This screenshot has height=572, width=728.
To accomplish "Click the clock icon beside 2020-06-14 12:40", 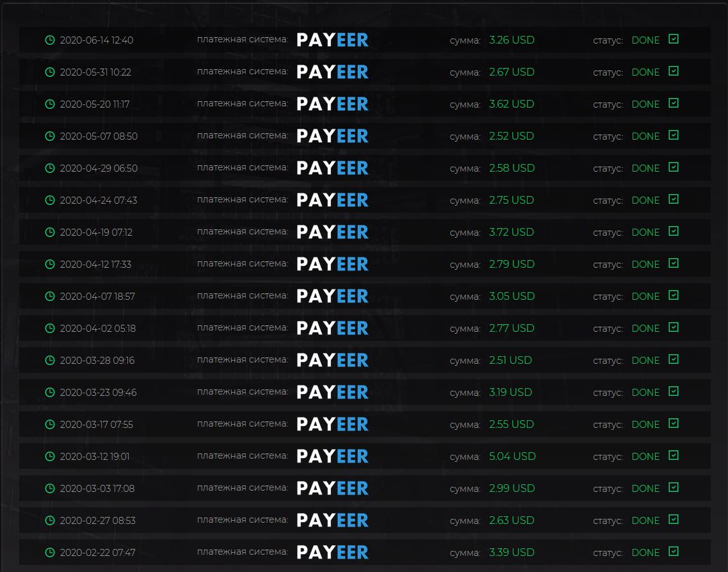I will tap(50, 40).
